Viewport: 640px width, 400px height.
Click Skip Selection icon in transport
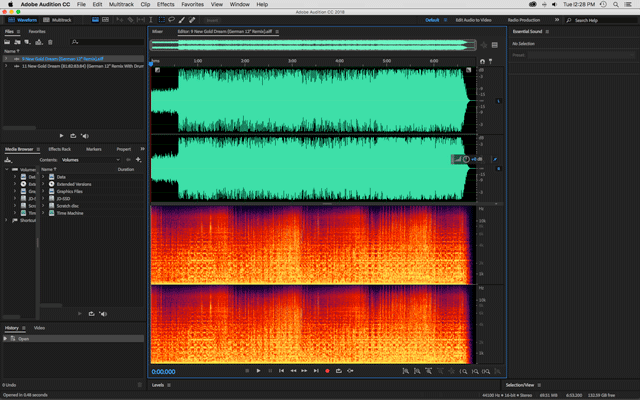pyautogui.click(x=351, y=371)
